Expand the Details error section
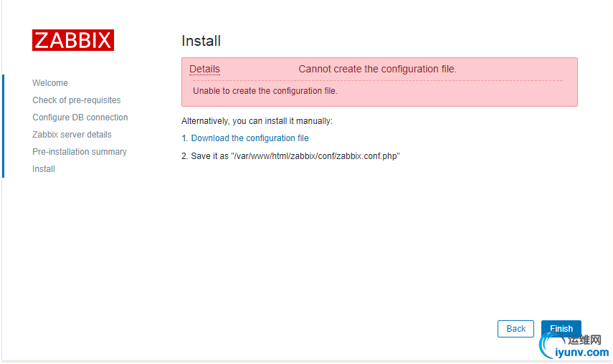Viewport: 613px width, 364px height. [204, 69]
